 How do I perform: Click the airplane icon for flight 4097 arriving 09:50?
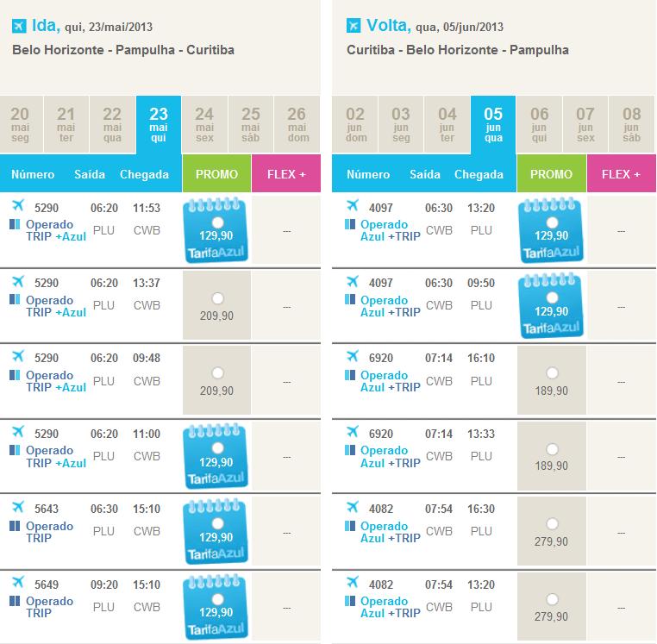pyautogui.click(x=352, y=281)
